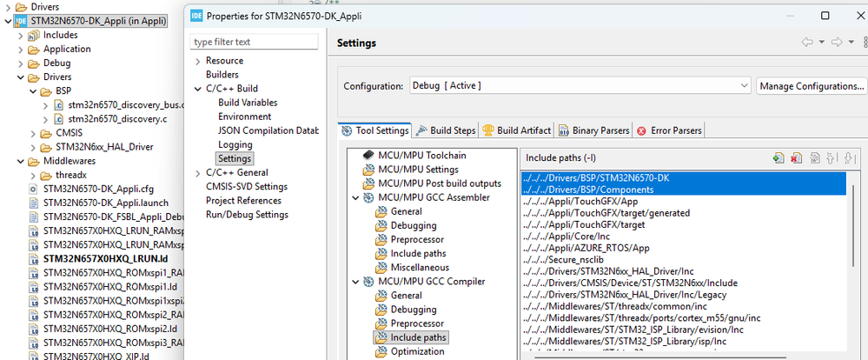
Task: Click the Manage Configurations button
Action: [812, 86]
